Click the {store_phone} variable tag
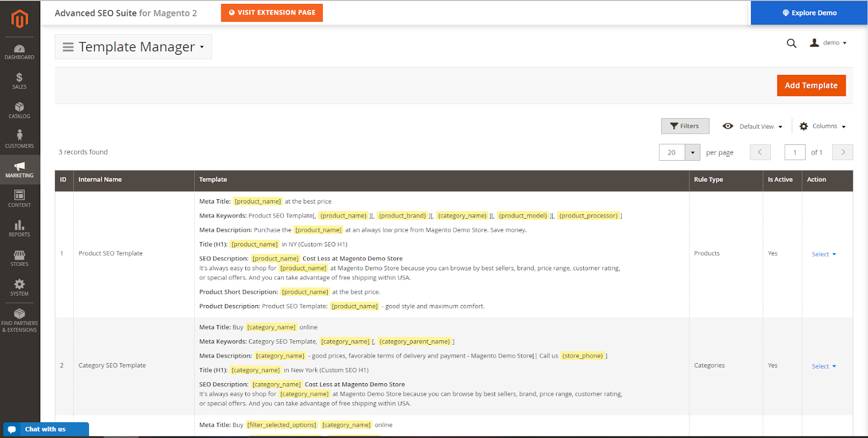Viewport: 868px width, 438px height. [583, 356]
